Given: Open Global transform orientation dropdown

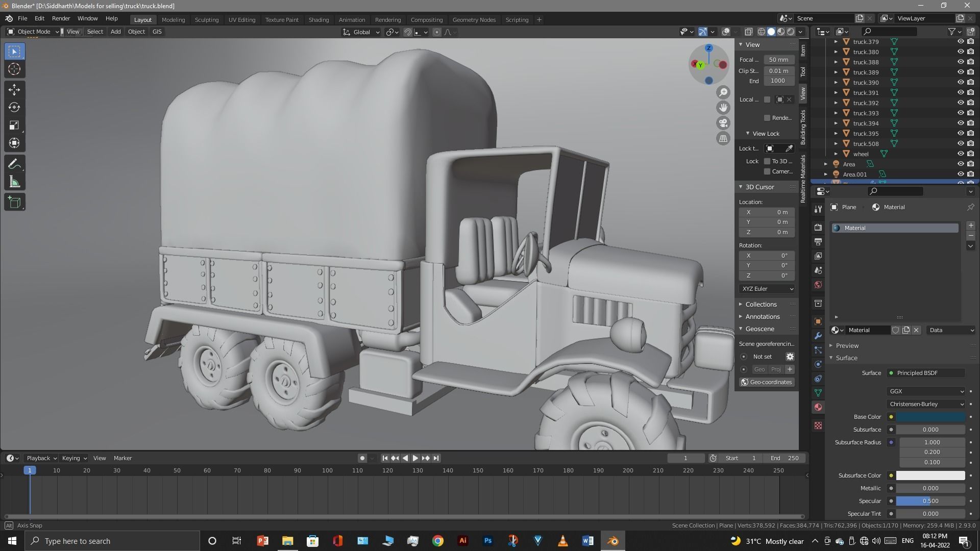Looking at the screenshot, I should coord(361,32).
